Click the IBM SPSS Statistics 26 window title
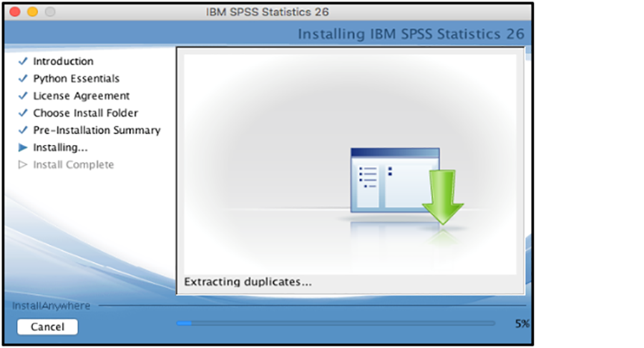This screenshot has height=348, width=644. [268, 12]
